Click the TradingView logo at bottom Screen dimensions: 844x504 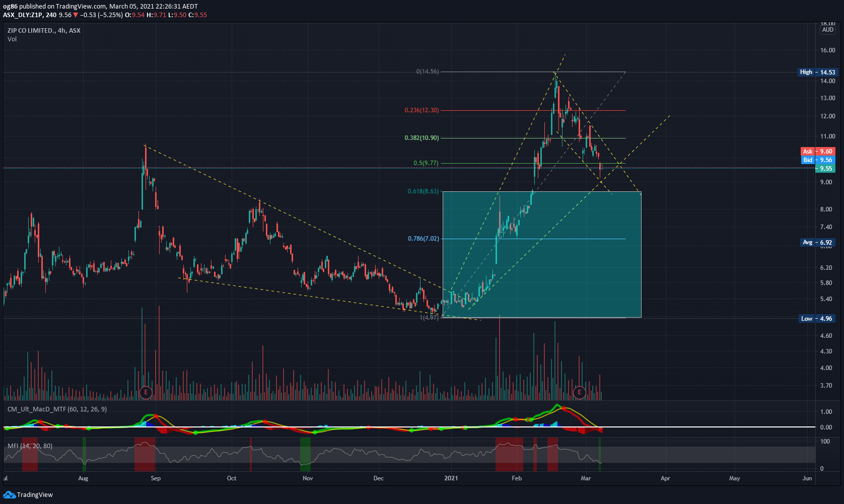(28, 495)
